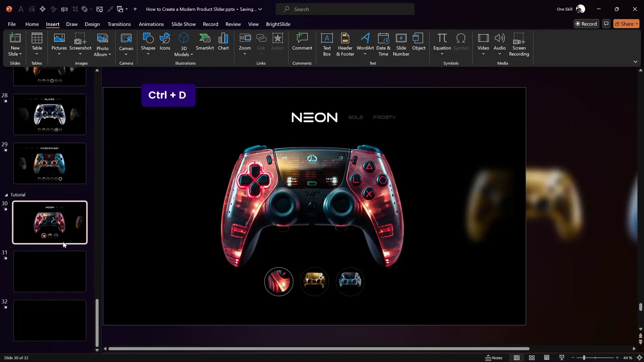Insert Audio media

pos(500,44)
